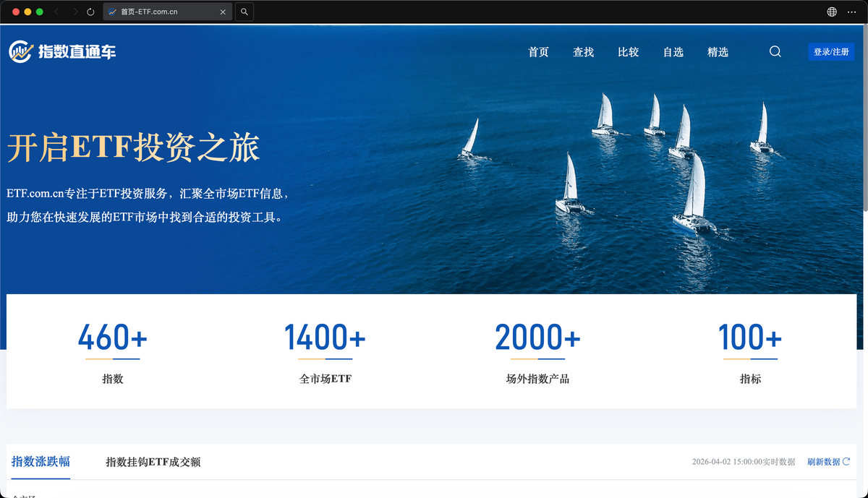The image size is (868, 498).
Task: Open the browser three-dot more menu
Action: click(853, 12)
